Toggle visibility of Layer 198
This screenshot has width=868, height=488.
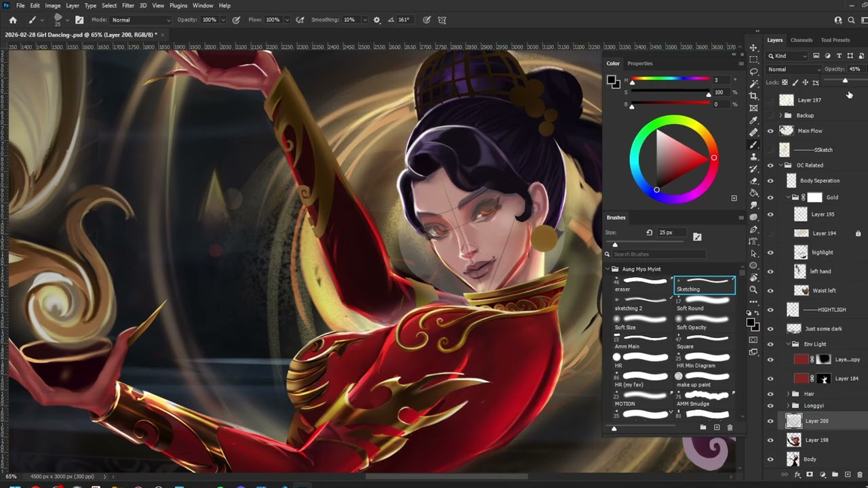point(770,440)
